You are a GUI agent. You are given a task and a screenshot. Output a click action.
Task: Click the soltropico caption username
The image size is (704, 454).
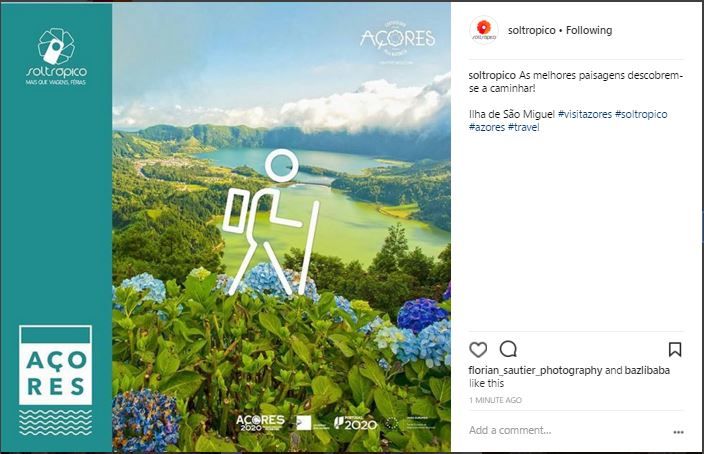tap(492, 75)
